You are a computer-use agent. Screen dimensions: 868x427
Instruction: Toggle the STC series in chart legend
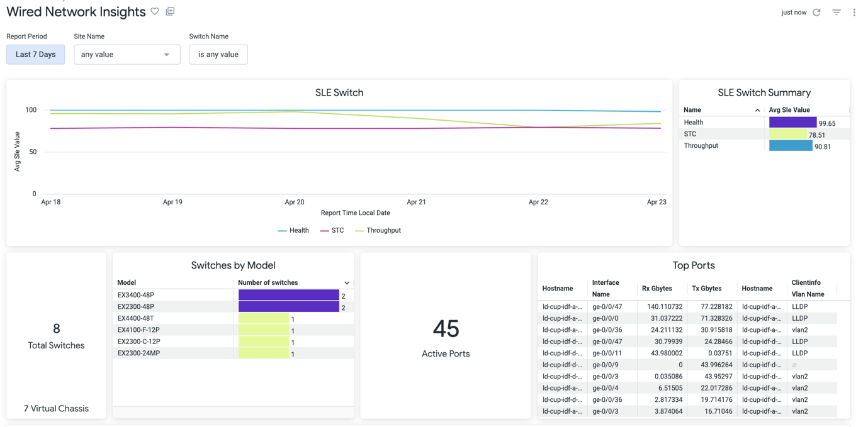point(332,231)
